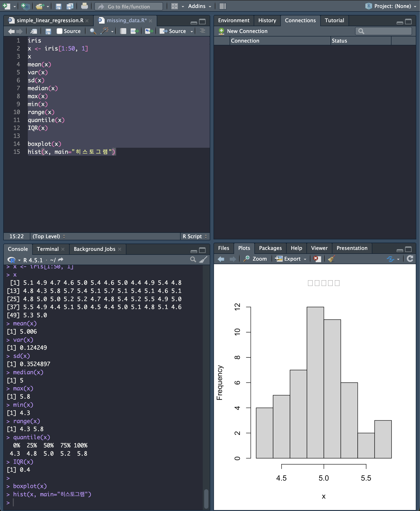Switch to the simple_linear_regression.R tab
Viewport: 420px width, 511px height.
[x=50, y=21]
